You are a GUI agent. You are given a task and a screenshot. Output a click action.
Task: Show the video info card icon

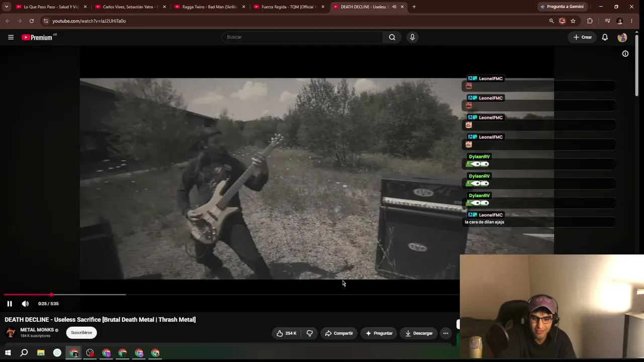[625, 54]
